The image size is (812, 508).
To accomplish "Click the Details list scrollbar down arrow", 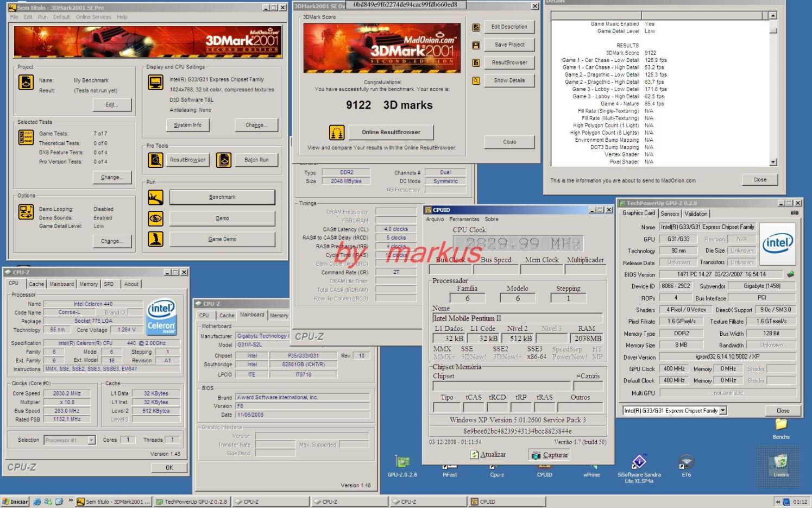I will coord(773,162).
